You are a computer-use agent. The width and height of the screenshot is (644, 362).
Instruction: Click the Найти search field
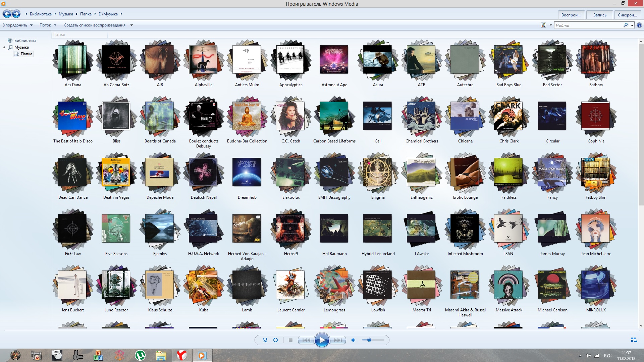[x=588, y=25]
